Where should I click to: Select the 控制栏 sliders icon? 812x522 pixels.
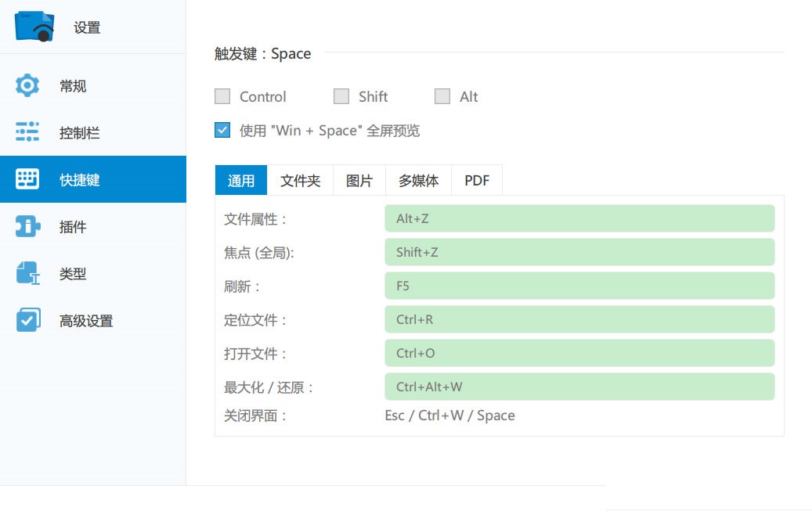click(27, 132)
